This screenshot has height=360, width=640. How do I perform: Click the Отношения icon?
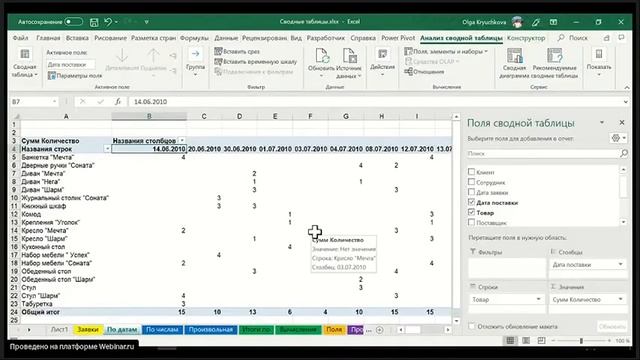point(408,72)
